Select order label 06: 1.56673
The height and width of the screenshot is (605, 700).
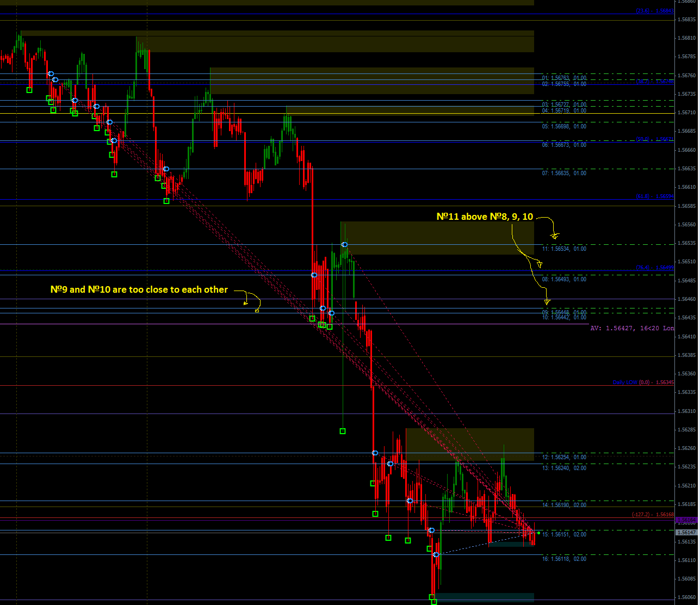(x=564, y=145)
